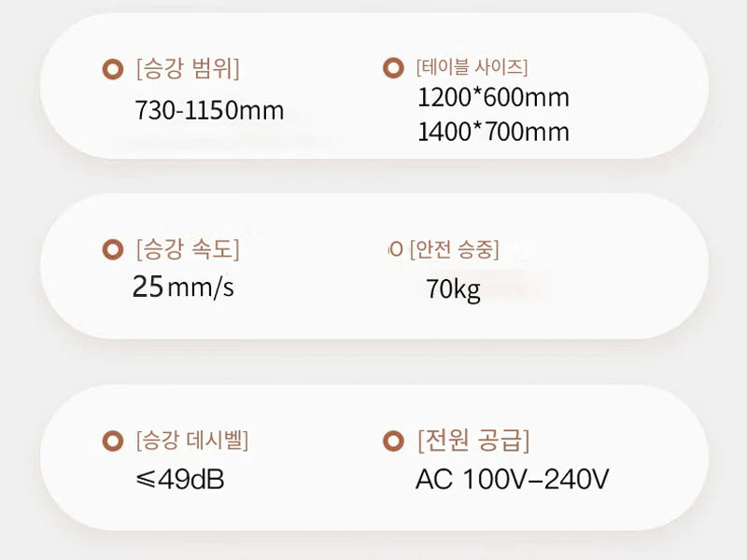Click the 70kg load value
Viewport: 747px width, 560px height.
click(453, 289)
